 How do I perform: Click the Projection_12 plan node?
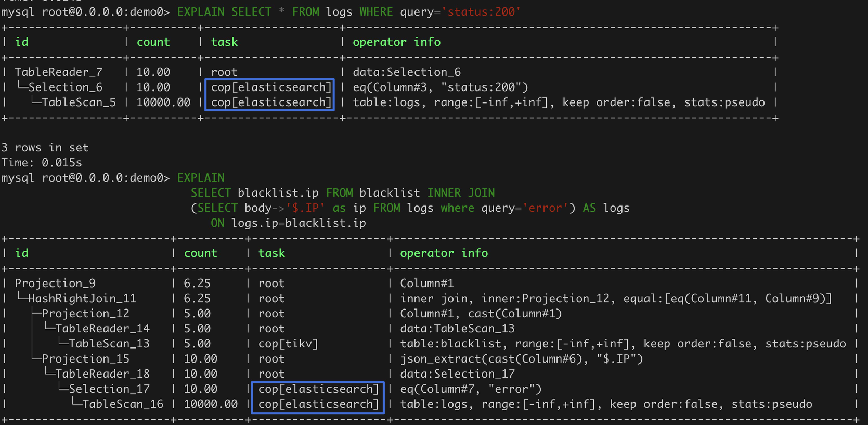(85, 314)
